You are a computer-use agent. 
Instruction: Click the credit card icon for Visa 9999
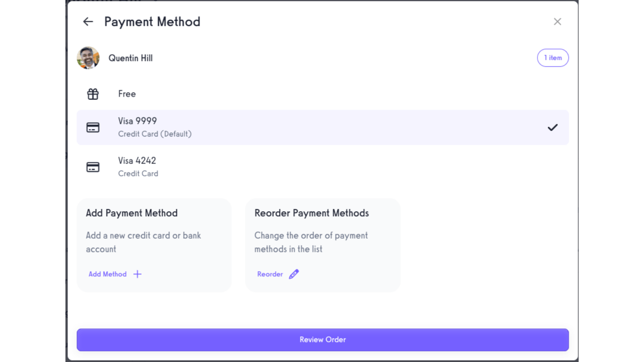point(93,127)
